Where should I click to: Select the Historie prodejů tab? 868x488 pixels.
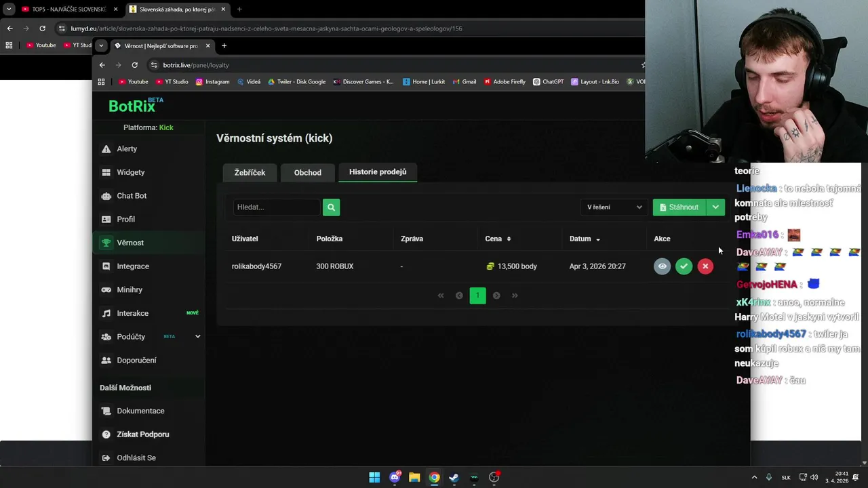pos(378,172)
